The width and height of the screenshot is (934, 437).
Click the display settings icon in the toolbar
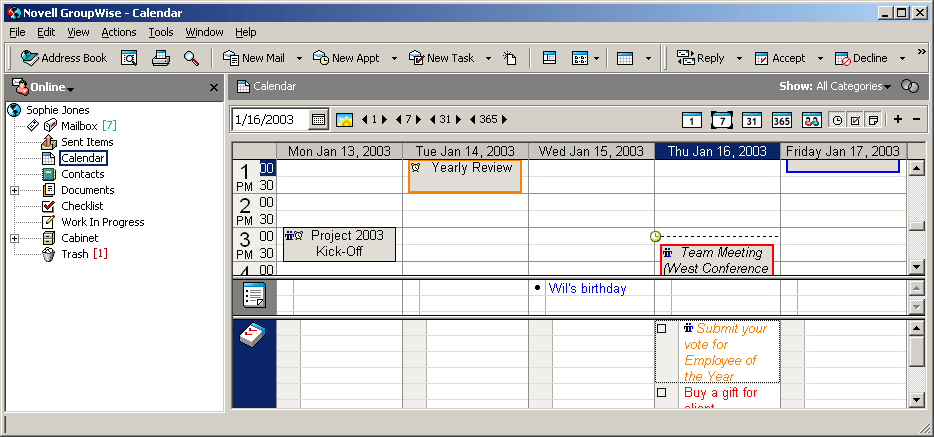580,58
